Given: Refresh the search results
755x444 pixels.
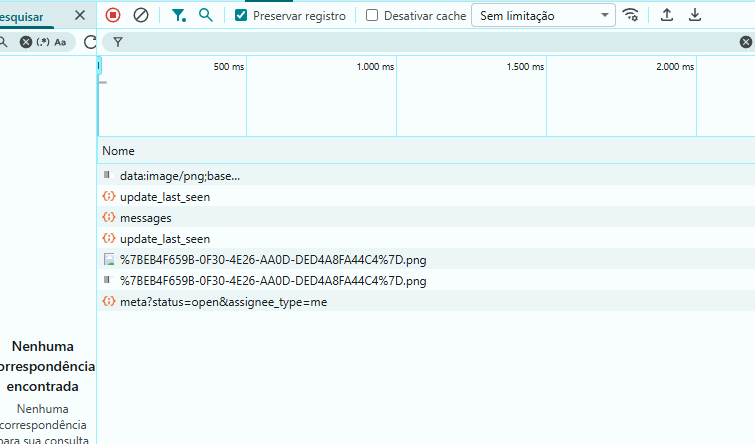Looking at the screenshot, I should (x=90, y=42).
